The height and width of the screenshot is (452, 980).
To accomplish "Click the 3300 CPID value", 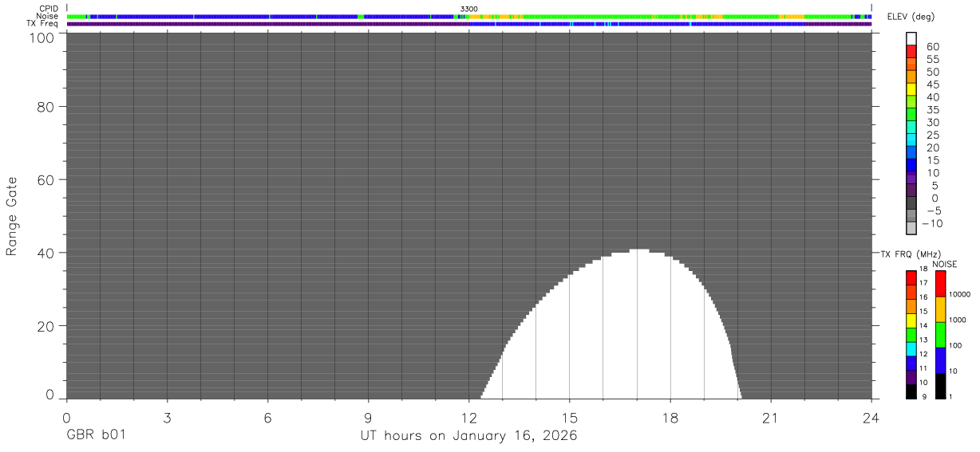I will [469, 9].
